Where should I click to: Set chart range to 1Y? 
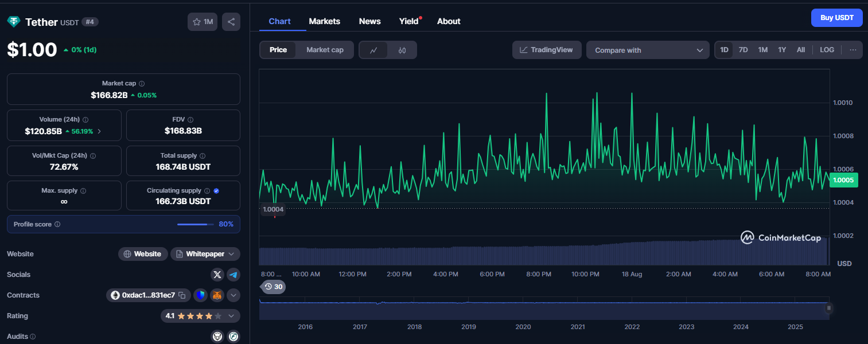tap(782, 50)
